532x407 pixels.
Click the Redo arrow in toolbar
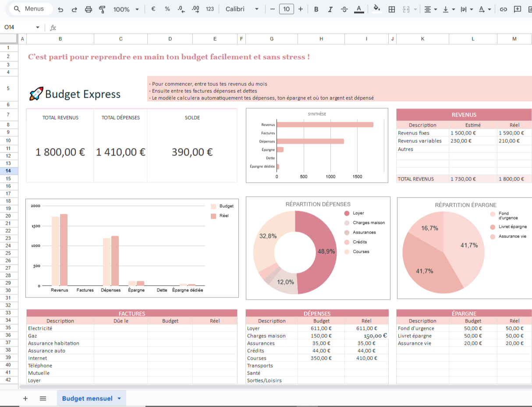coord(74,9)
